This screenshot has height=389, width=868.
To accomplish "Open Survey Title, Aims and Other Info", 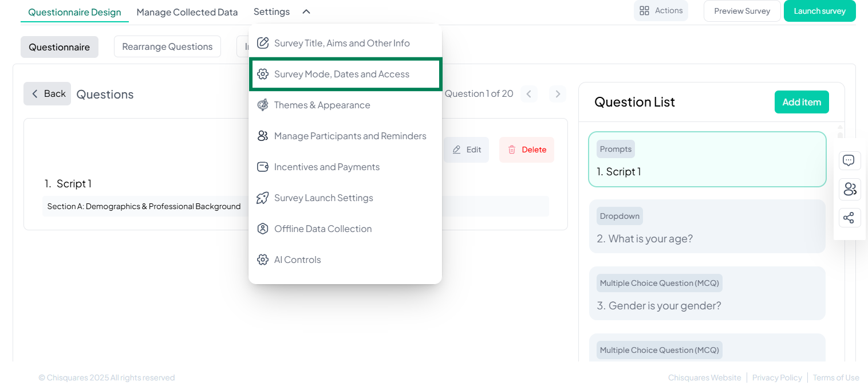I will click(x=342, y=43).
